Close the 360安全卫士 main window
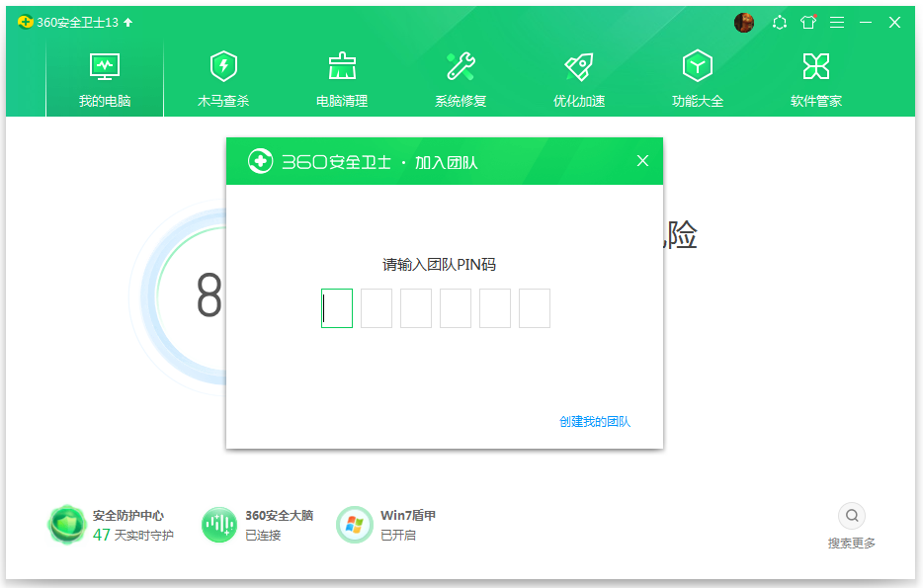The width and height of the screenshot is (923, 588). pyautogui.click(x=894, y=23)
